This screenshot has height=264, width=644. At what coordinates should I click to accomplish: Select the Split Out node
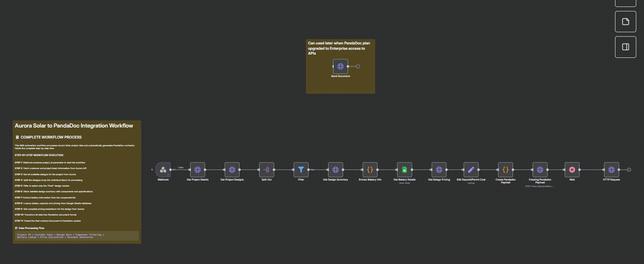click(x=266, y=169)
